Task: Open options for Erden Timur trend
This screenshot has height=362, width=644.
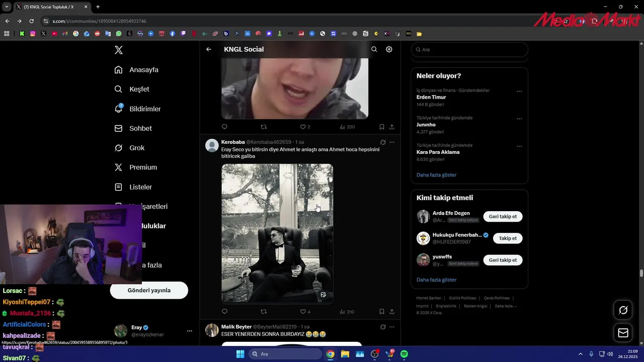Action: pos(519,91)
